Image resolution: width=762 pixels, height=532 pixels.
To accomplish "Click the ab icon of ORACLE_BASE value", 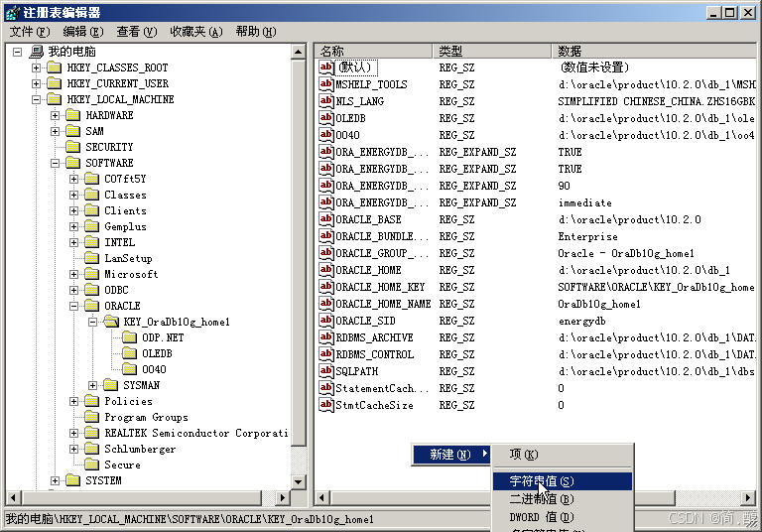I will coord(326,218).
